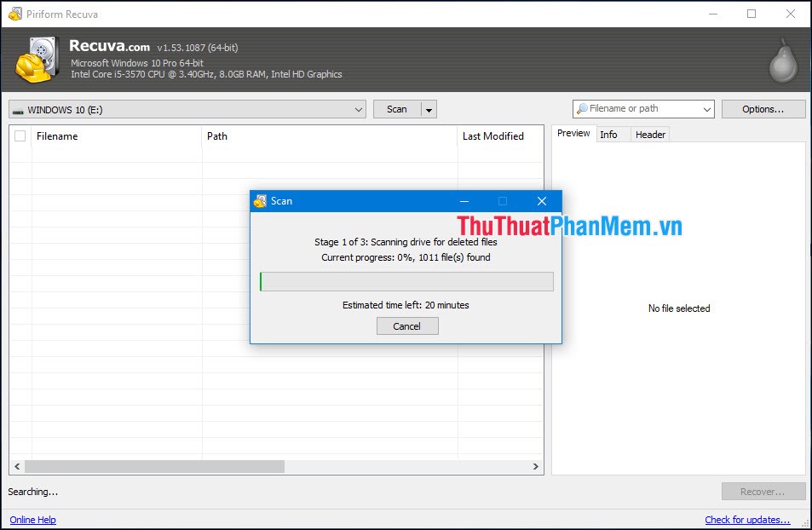
Task: Sort the list by Path column
Action: [330, 136]
